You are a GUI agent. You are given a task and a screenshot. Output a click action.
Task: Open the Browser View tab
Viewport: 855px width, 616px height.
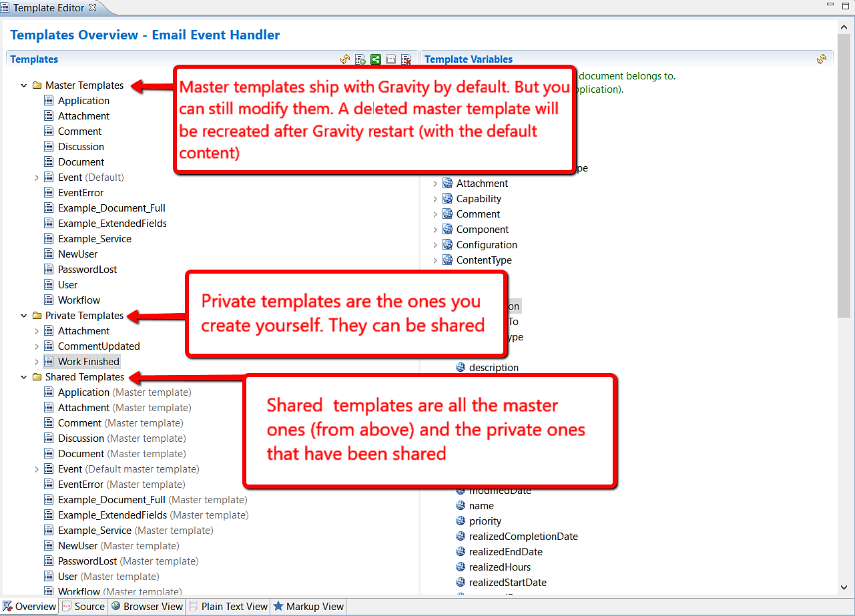coord(148,607)
